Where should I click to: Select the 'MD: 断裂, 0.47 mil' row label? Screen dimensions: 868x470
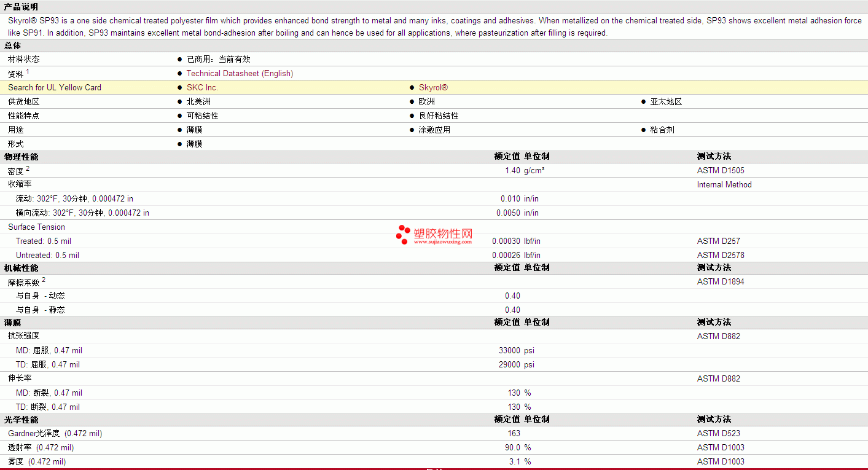click(49, 393)
